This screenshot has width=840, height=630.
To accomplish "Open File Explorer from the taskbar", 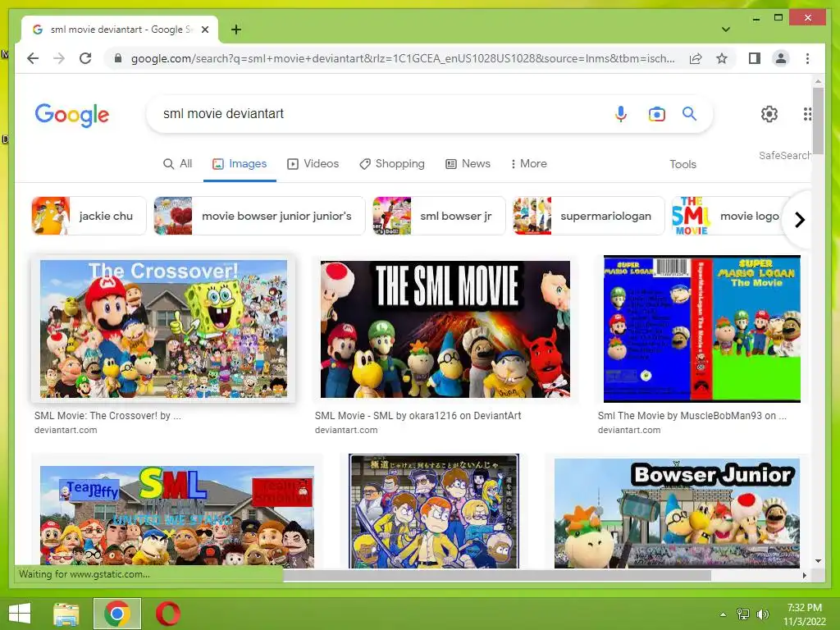I will pos(66,614).
